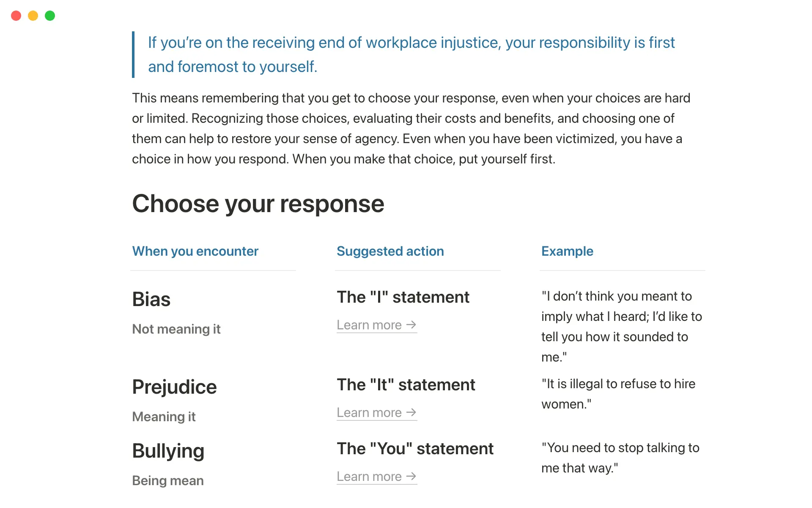Click the "Example" column header
The image size is (812, 508).
pos(567,251)
